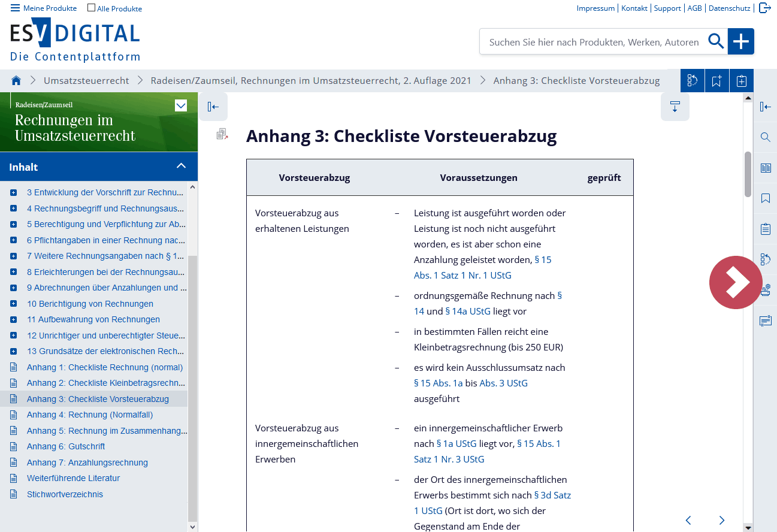Open the Kontakt link

pos(634,8)
